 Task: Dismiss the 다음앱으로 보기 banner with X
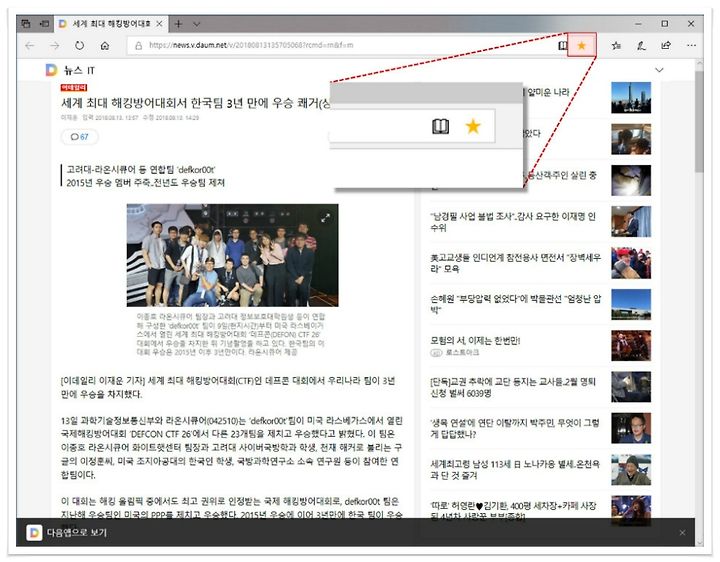[682, 533]
